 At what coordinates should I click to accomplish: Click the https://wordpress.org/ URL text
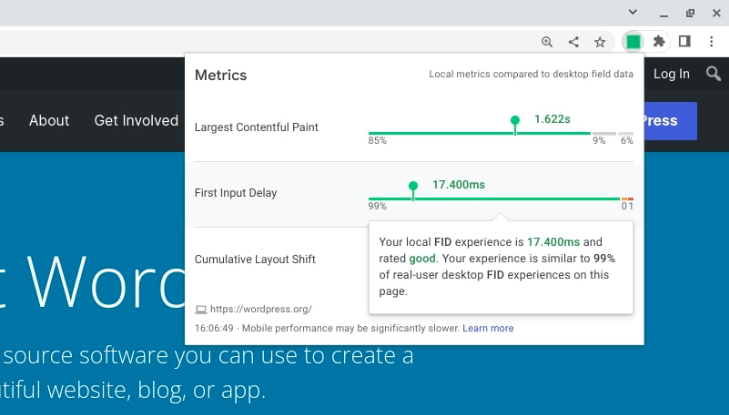point(261,309)
